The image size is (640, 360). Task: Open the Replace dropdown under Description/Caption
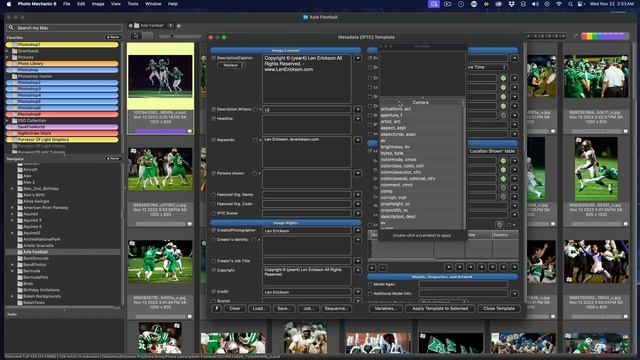click(231, 65)
